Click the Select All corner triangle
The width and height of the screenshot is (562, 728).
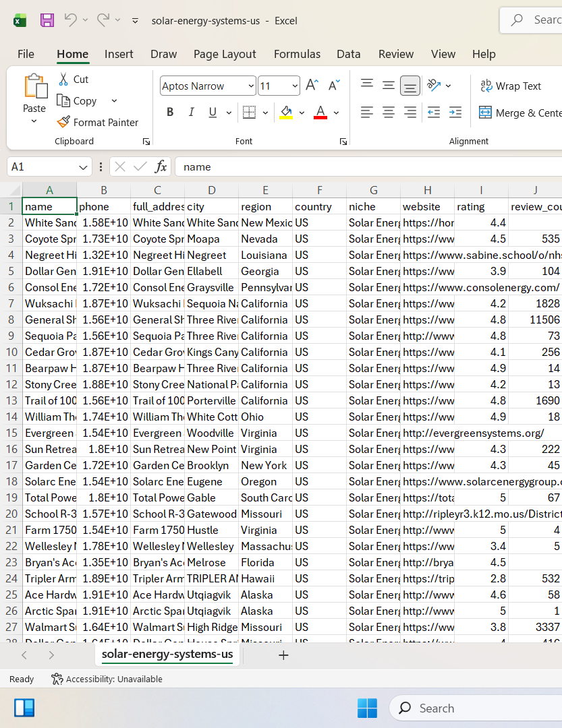(14, 190)
